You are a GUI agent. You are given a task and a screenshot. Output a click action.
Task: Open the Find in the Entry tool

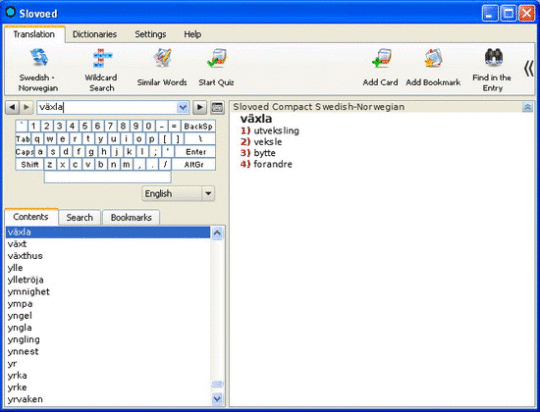tap(492, 70)
